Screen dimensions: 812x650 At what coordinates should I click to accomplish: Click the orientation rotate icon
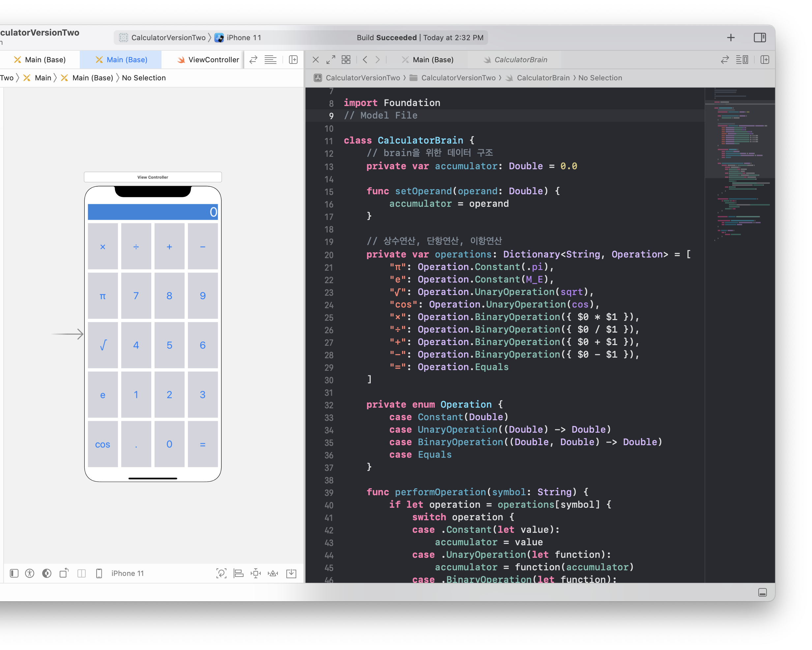64,573
